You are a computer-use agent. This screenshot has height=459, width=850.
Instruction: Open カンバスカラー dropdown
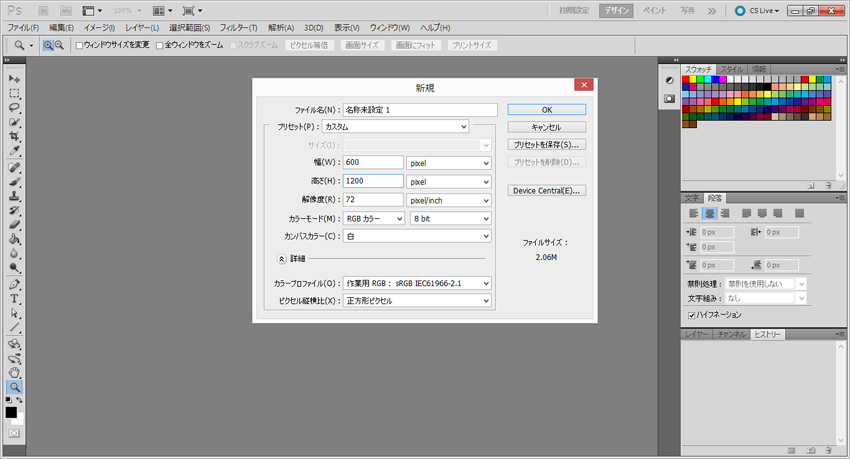(417, 237)
